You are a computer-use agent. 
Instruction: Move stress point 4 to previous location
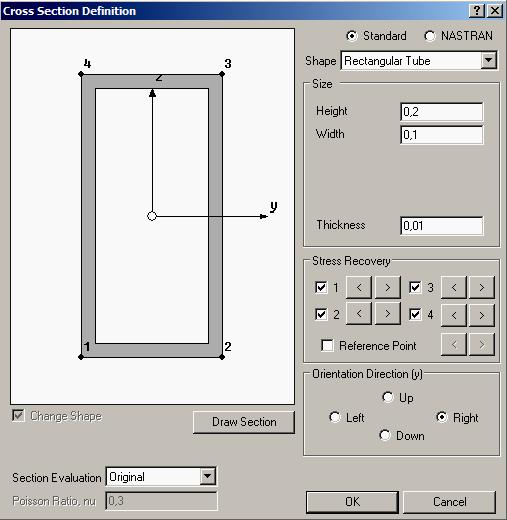coord(454,315)
